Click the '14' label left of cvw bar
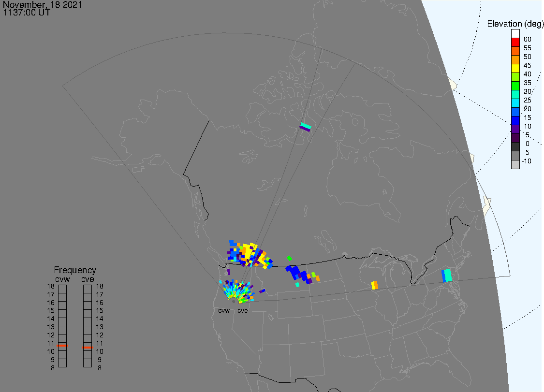The width and height of the screenshot is (544, 392). (51, 319)
